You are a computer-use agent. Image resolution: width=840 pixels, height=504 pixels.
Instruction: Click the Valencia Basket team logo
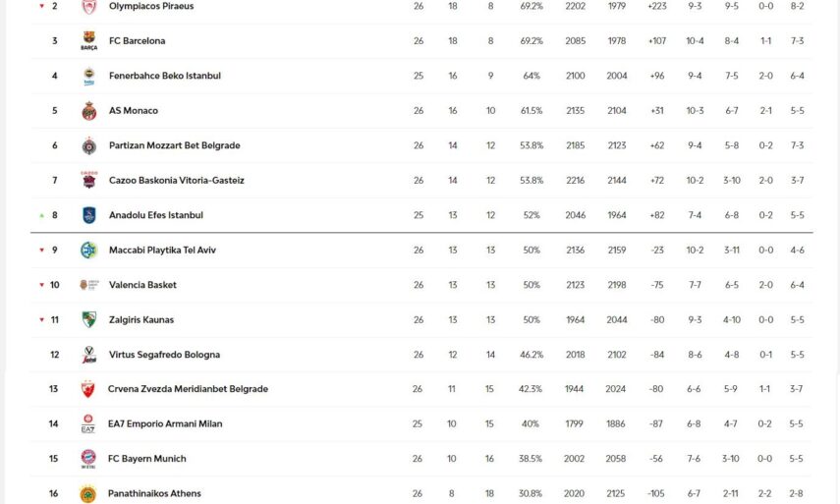click(88, 285)
